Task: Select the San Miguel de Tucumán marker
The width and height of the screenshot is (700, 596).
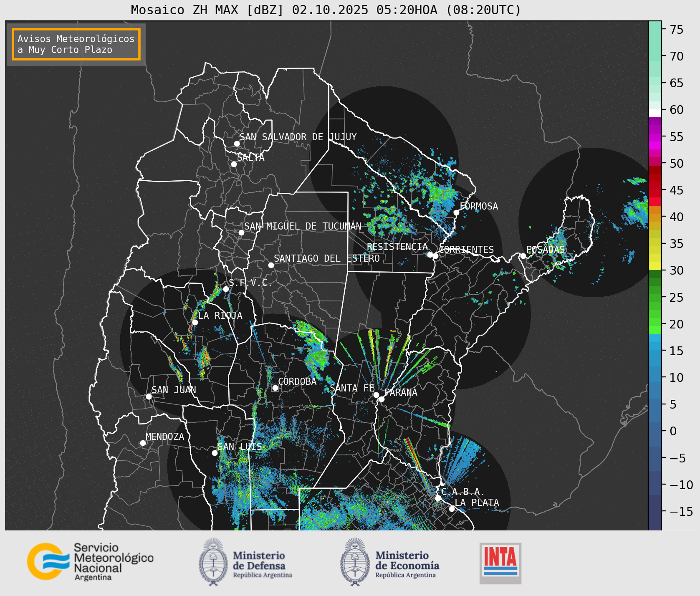Action: click(x=241, y=232)
